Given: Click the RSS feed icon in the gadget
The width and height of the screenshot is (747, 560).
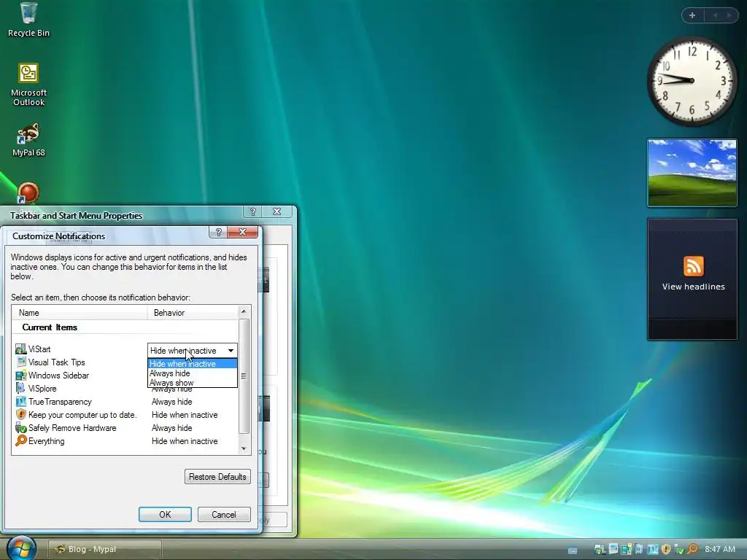Looking at the screenshot, I should pyautogui.click(x=693, y=266).
